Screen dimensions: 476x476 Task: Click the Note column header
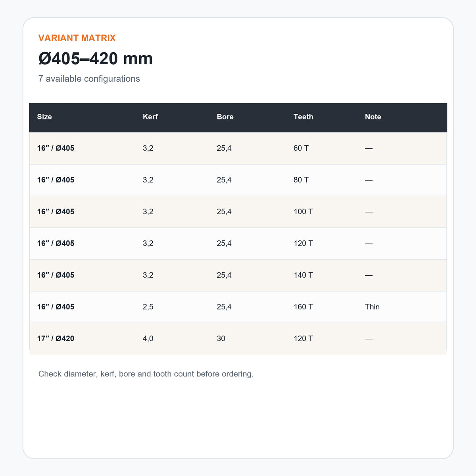(x=373, y=117)
